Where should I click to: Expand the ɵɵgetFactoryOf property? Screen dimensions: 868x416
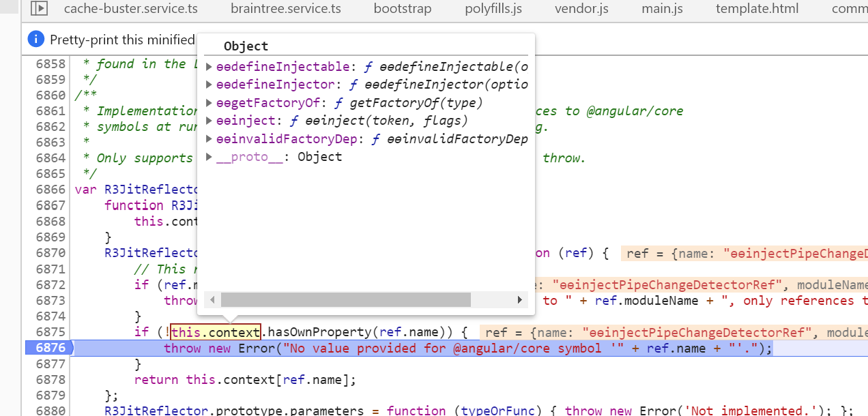209,103
